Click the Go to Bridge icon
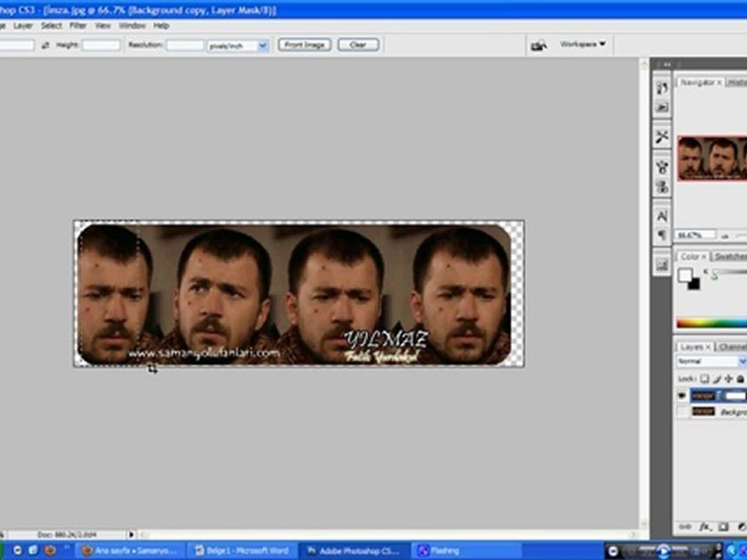Viewport: 747px width, 560px height. coord(538,45)
